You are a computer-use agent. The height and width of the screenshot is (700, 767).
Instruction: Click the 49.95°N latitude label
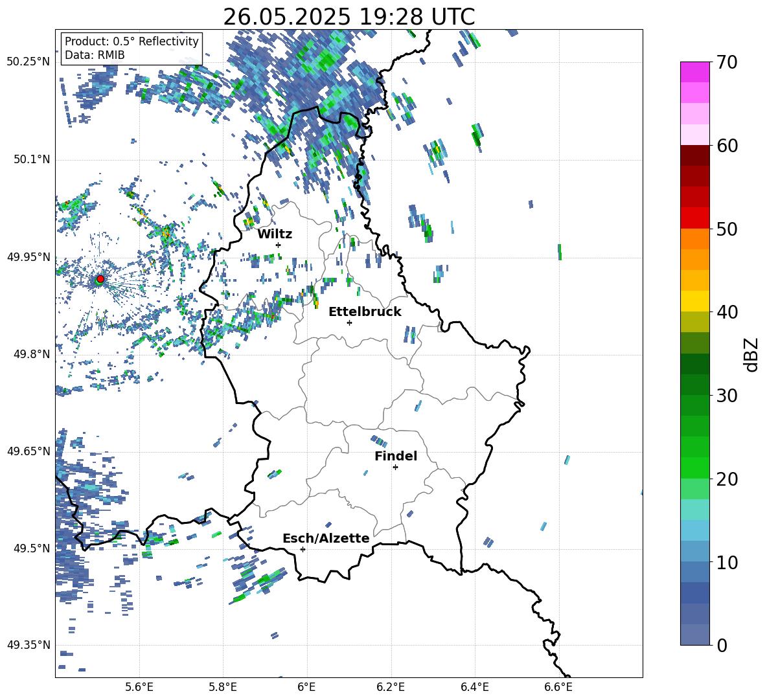29,257
